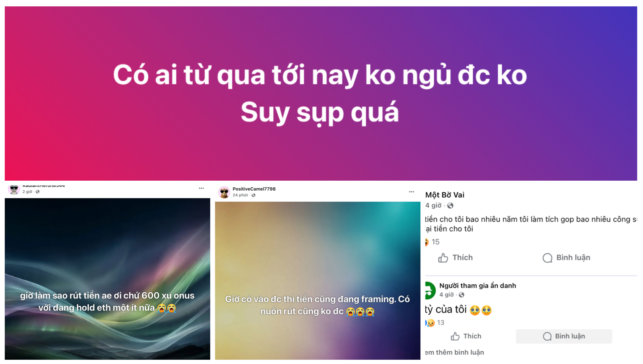This screenshot has height=364, width=643.
Task: Open the blurred gradient post about framing money
Action: tap(317, 281)
